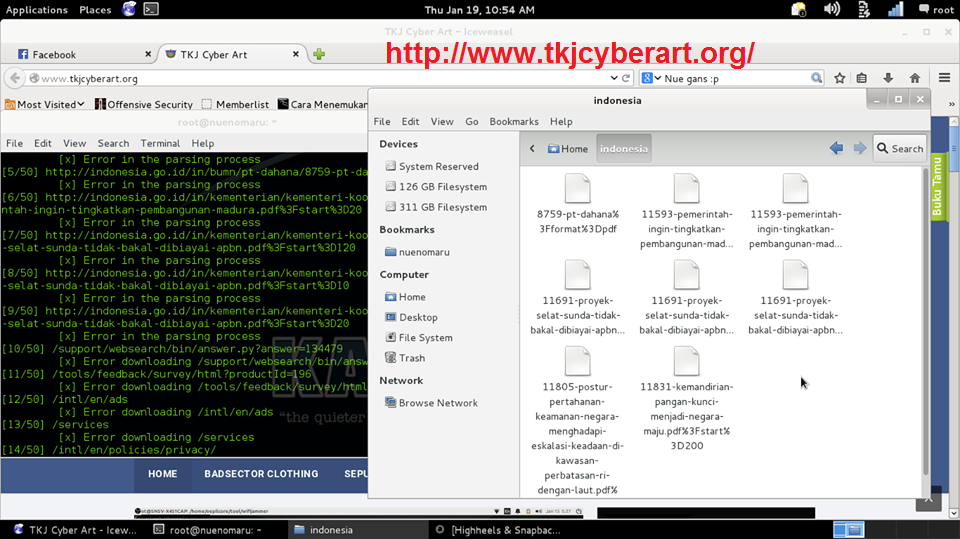Open the search engine selector dropdown
The image size is (960, 539).
click(x=651, y=78)
